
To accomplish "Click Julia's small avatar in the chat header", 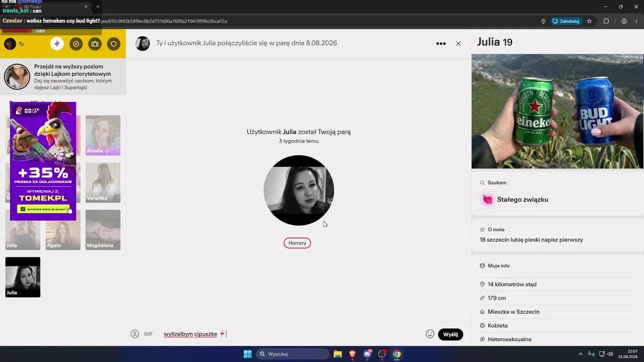I will [143, 44].
